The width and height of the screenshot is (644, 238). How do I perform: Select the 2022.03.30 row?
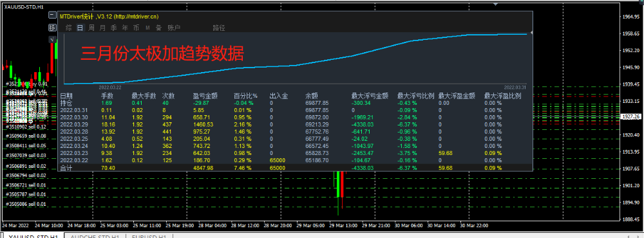coord(296,117)
